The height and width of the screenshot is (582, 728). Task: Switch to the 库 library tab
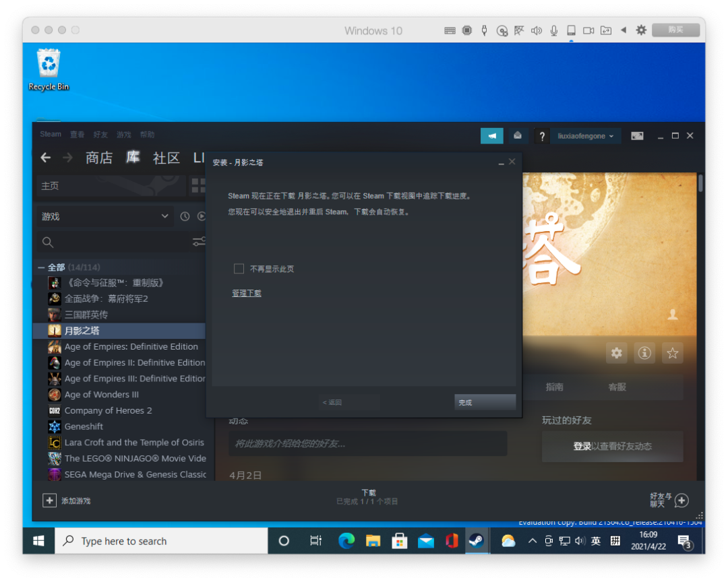tap(133, 158)
